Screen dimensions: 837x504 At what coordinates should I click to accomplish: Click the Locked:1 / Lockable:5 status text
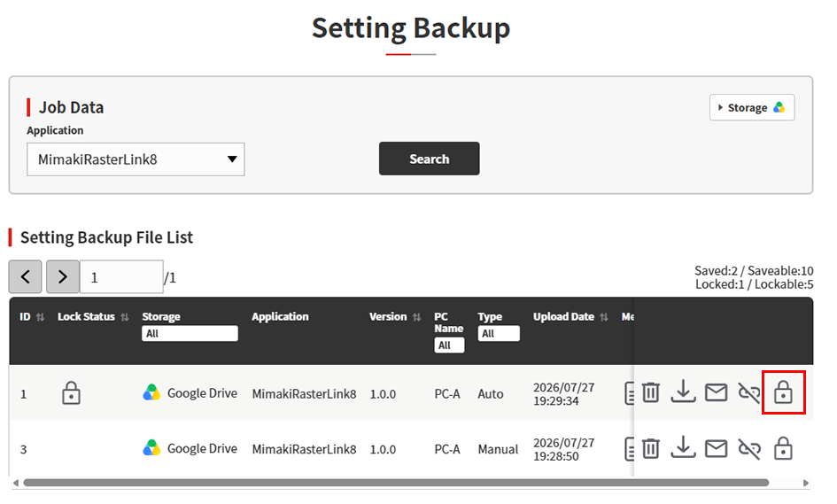coord(754,284)
